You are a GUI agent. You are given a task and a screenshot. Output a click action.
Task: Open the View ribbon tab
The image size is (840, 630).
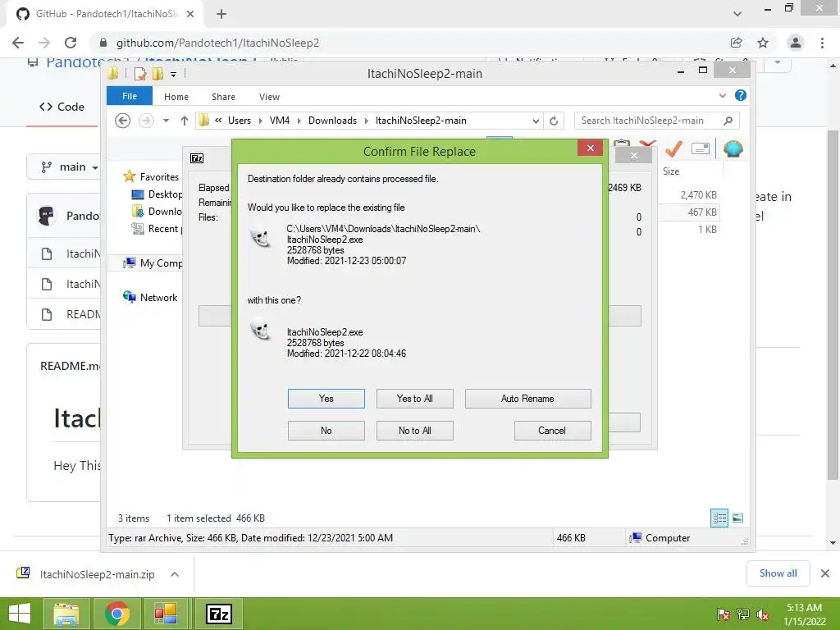pos(269,97)
